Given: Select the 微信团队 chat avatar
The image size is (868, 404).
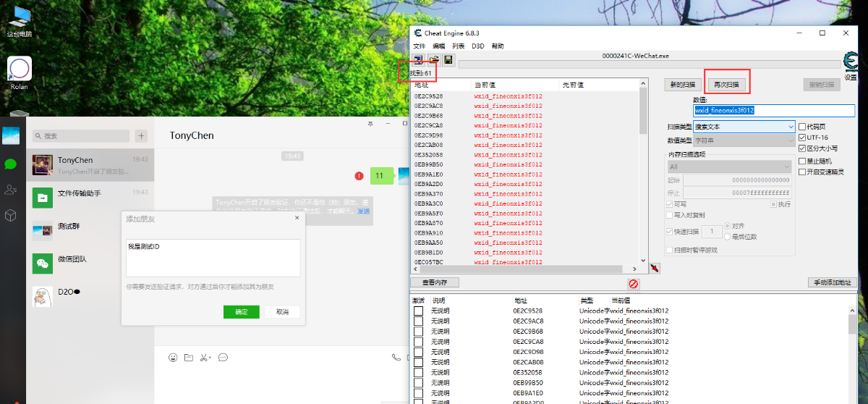Looking at the screenshot, I should (x=43, y=263).
